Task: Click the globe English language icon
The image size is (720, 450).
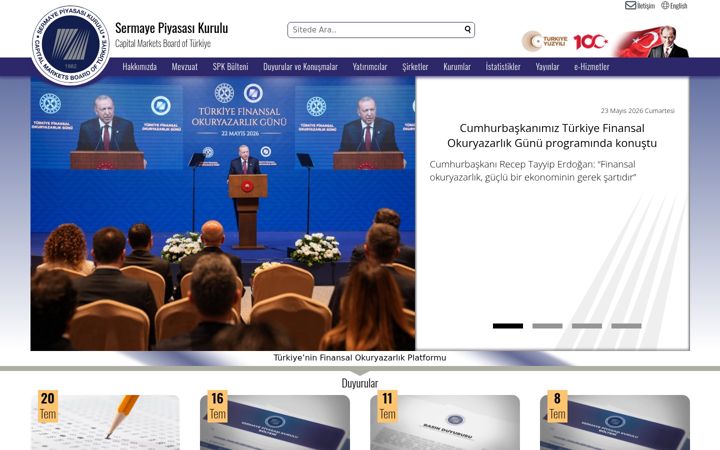Action: 665,5
